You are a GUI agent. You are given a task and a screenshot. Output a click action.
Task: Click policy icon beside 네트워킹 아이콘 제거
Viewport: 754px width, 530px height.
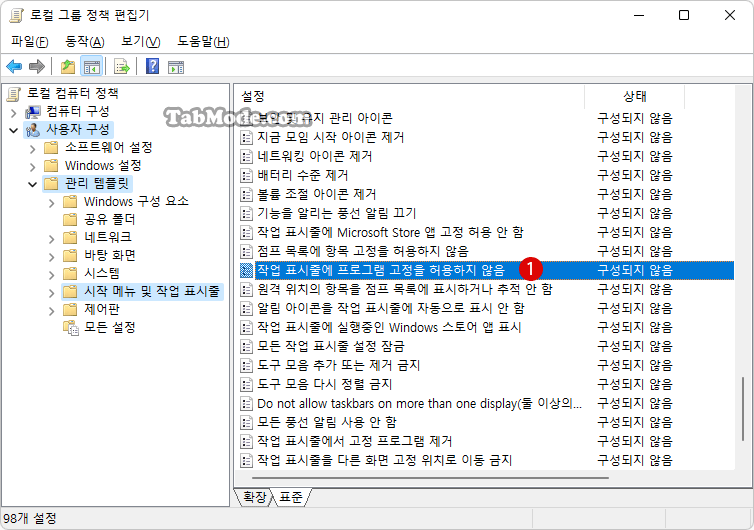[246, 156]
